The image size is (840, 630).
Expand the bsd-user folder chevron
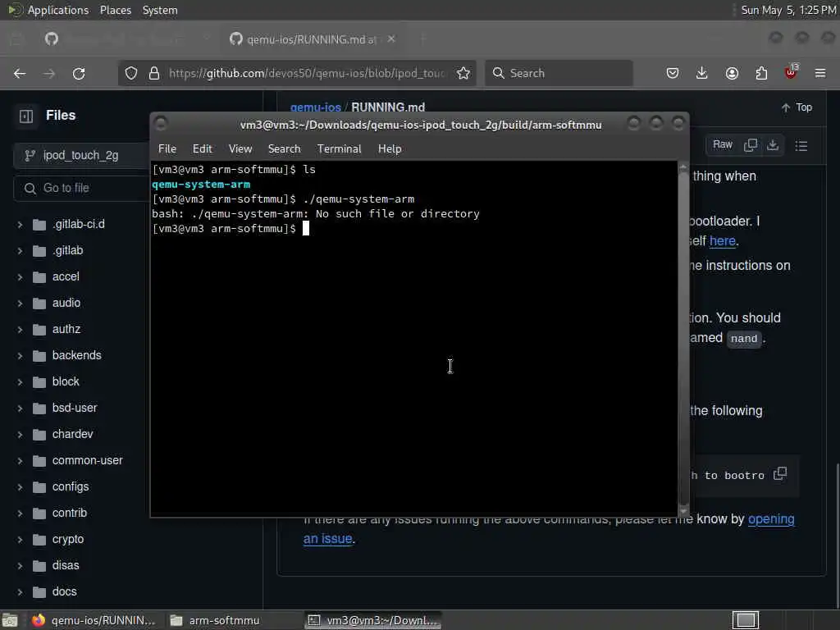[20, 409]
